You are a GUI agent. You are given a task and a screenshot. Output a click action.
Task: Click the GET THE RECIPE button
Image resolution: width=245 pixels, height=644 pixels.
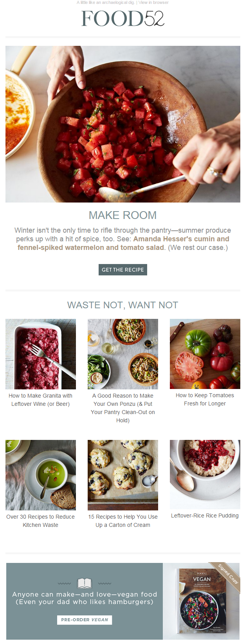[x=122, y=270]
